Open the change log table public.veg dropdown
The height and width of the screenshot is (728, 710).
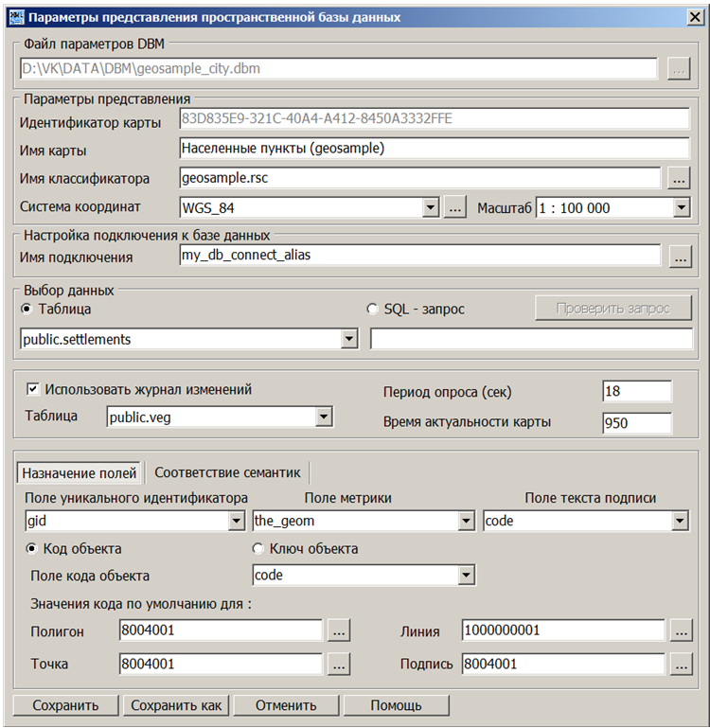(323, 417)
